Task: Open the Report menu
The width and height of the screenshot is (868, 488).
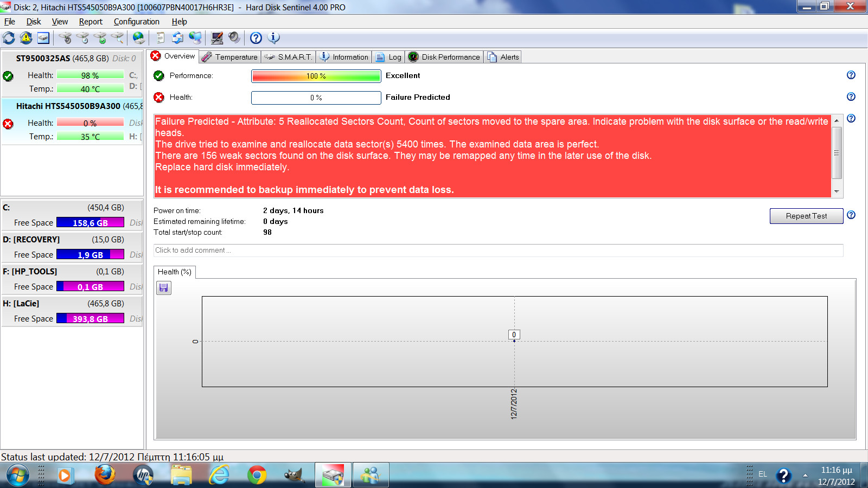Action: [x=91, y=22]
